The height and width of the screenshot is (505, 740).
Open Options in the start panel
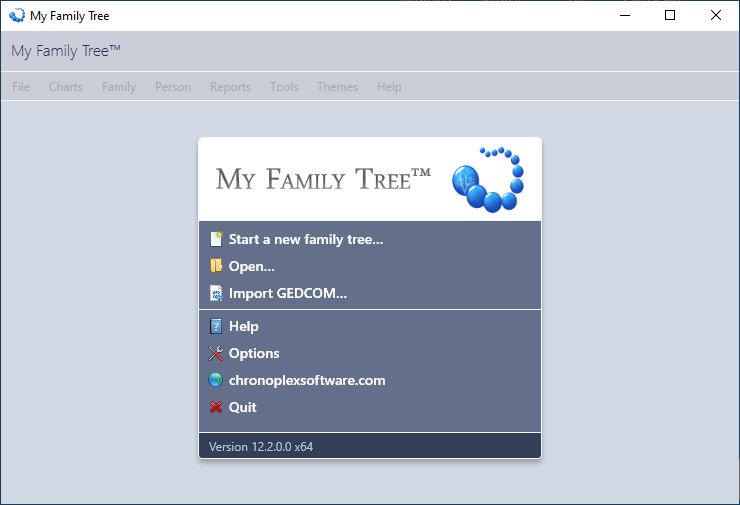254,353
